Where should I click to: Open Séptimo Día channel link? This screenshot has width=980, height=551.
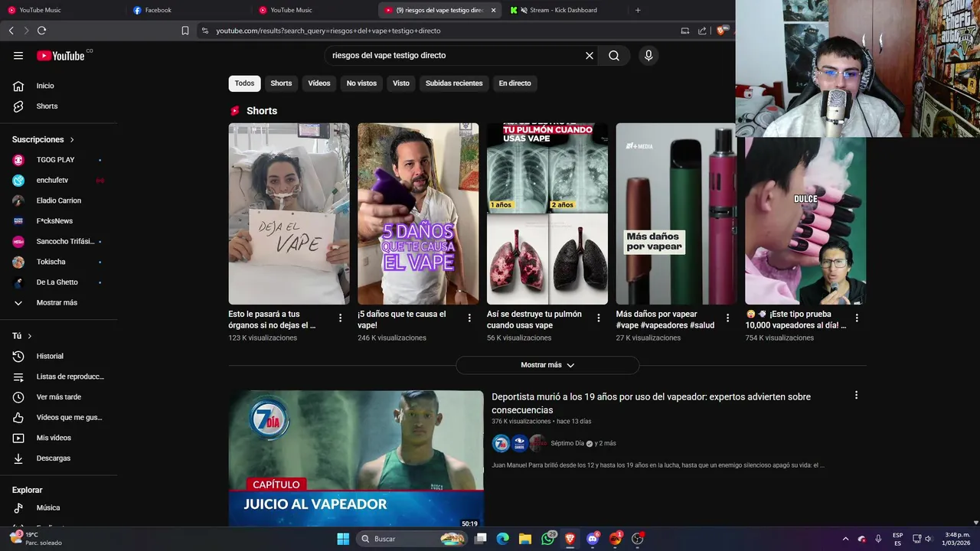(x=567, y=443)
